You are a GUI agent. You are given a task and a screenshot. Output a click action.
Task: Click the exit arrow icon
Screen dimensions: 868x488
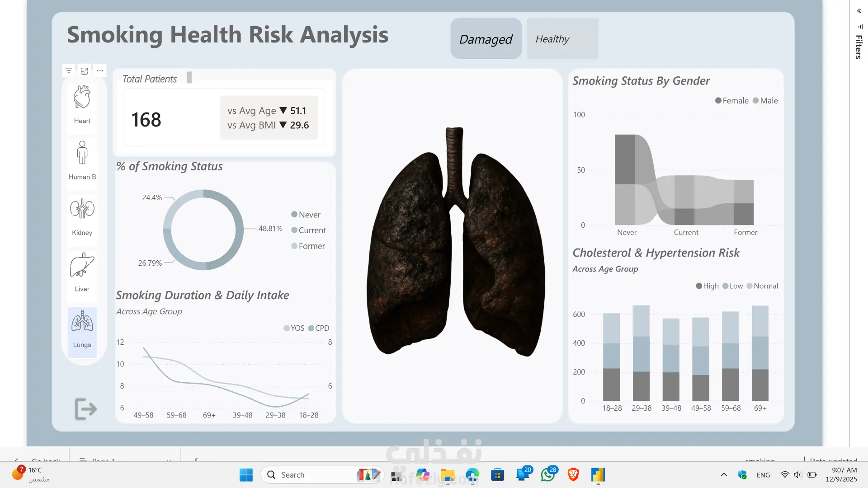point(85,409)
